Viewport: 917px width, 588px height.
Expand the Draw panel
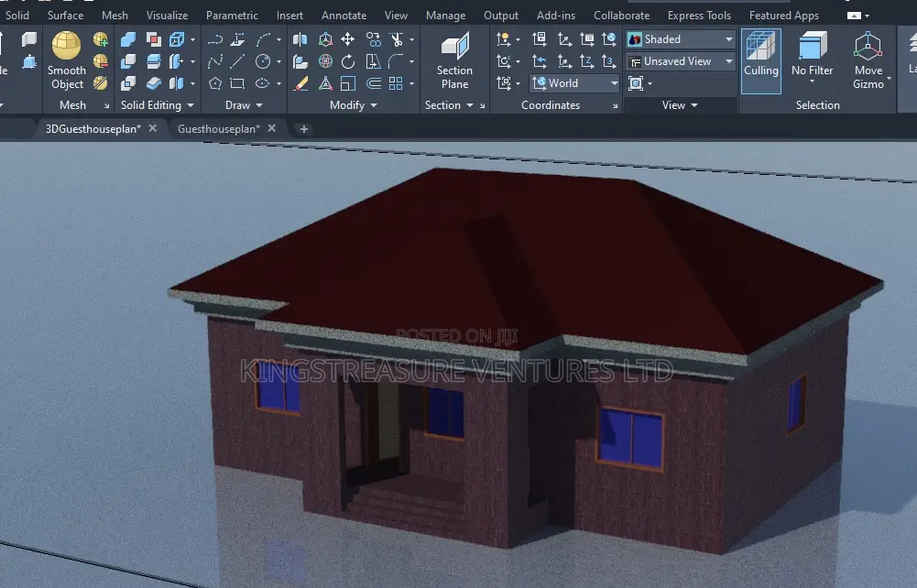[x=244, y=105]
